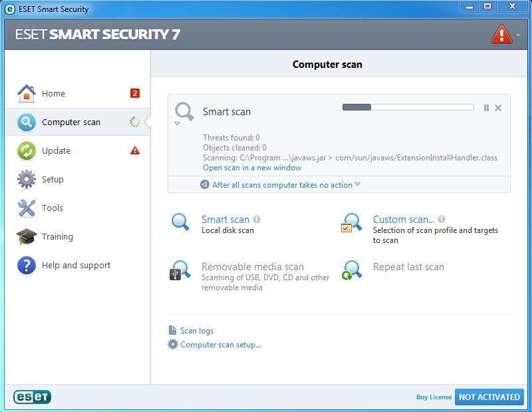Expand the Smart scan details chevron

point(178,124)
